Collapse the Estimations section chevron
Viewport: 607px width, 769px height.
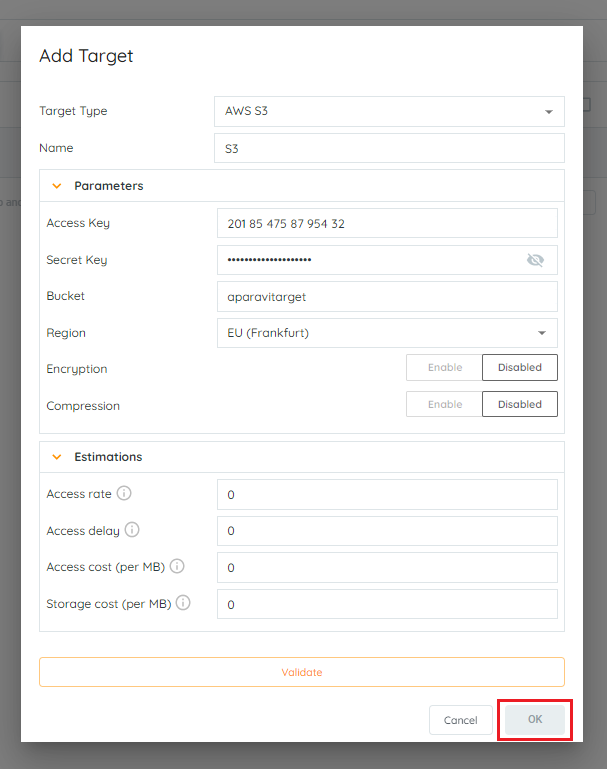pos(57,457)
